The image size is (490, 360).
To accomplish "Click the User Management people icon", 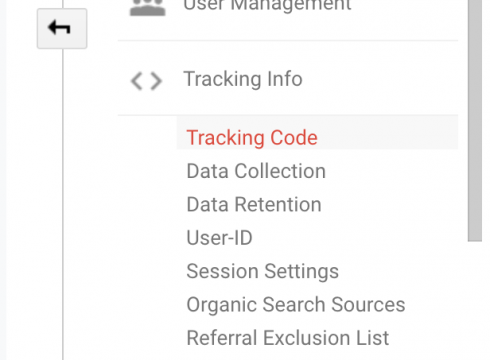I will [147, 7].
